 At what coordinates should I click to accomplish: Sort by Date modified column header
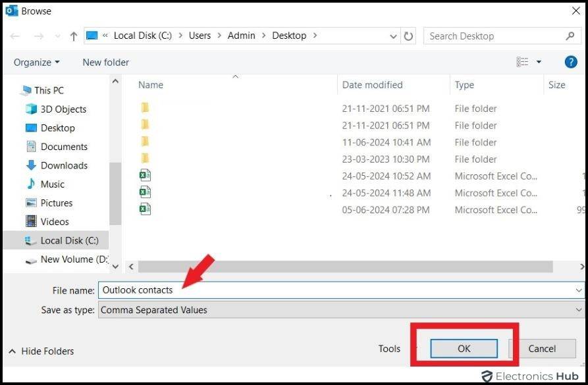pyautogui.click(x=373, y=85)
